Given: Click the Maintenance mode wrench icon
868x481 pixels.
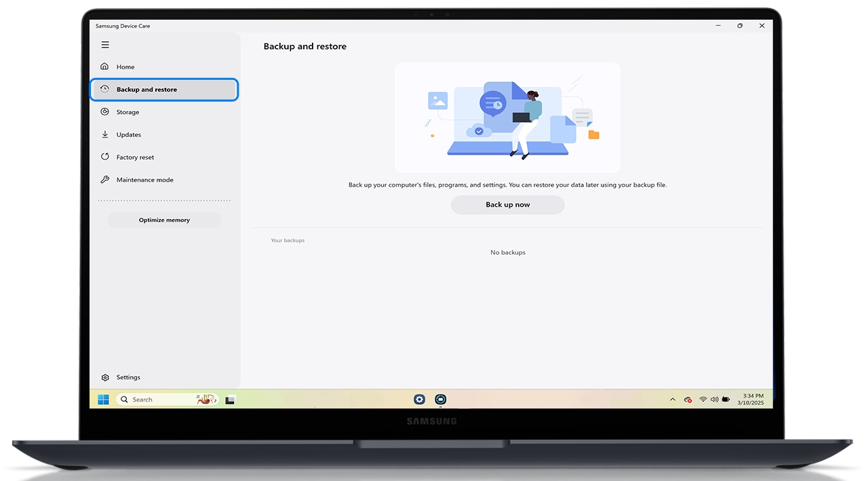Looking at the screenshot, I should point(104,180).
